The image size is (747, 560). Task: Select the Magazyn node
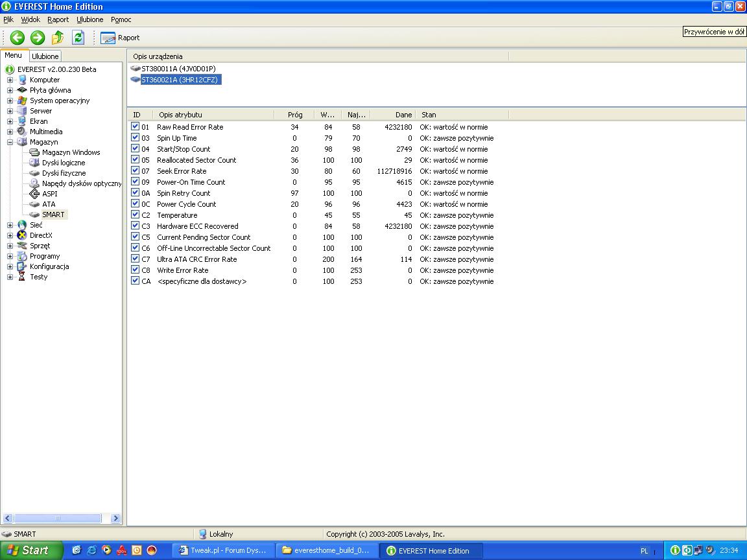click(x=44, y=143)
